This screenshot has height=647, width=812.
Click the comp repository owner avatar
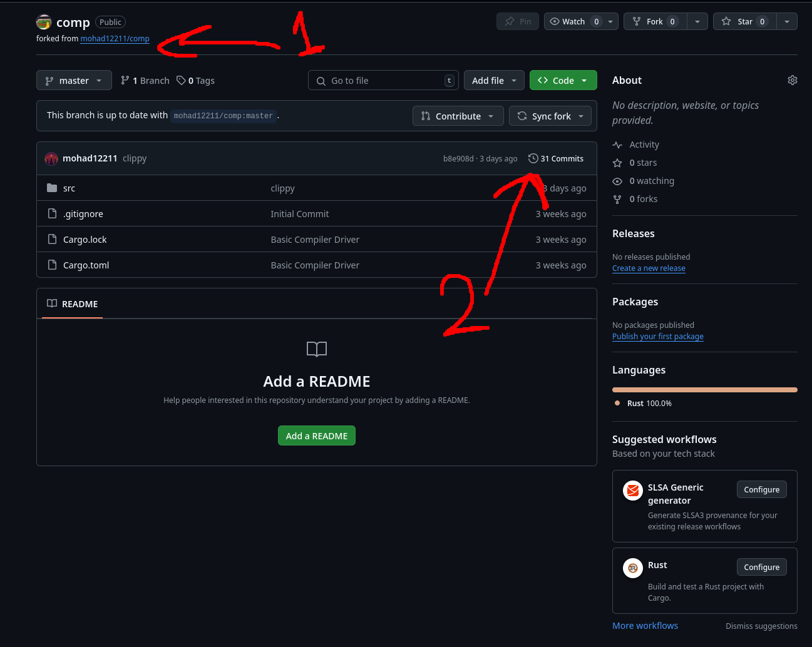[x=44, y=23]
